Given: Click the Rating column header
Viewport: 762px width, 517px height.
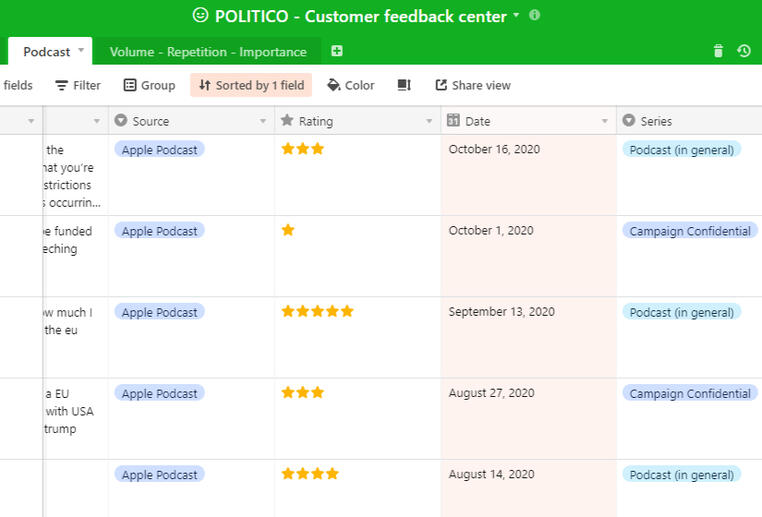Looking at the screenshot, I should [x=358, y=121].
